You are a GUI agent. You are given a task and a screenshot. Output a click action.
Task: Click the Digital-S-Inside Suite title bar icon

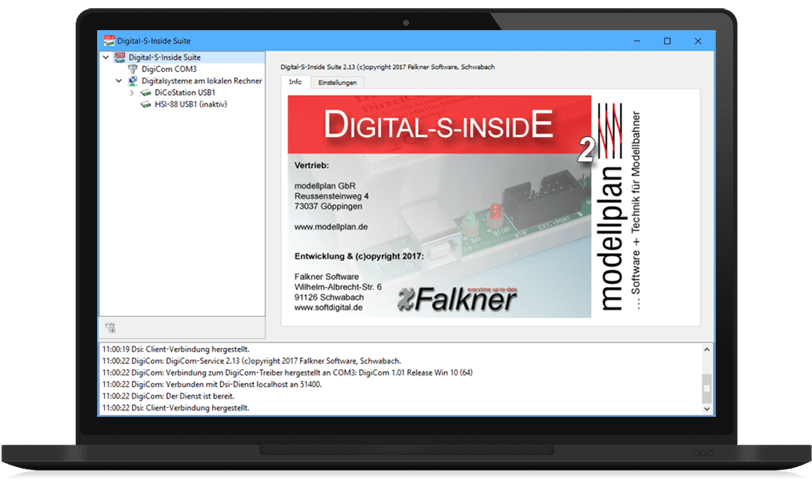pos(109,40)
